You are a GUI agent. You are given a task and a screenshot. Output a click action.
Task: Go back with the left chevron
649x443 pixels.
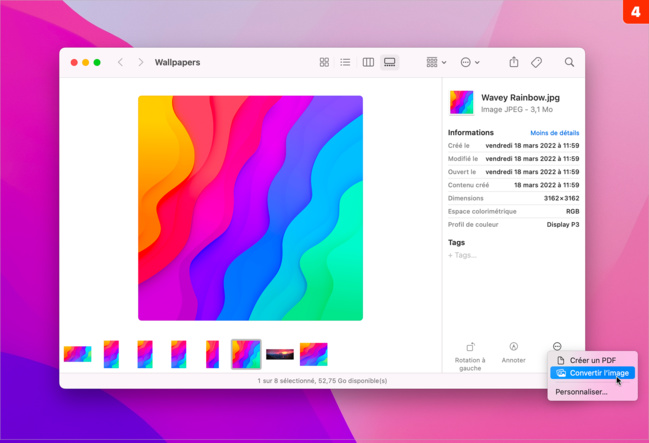coord(120,62)
